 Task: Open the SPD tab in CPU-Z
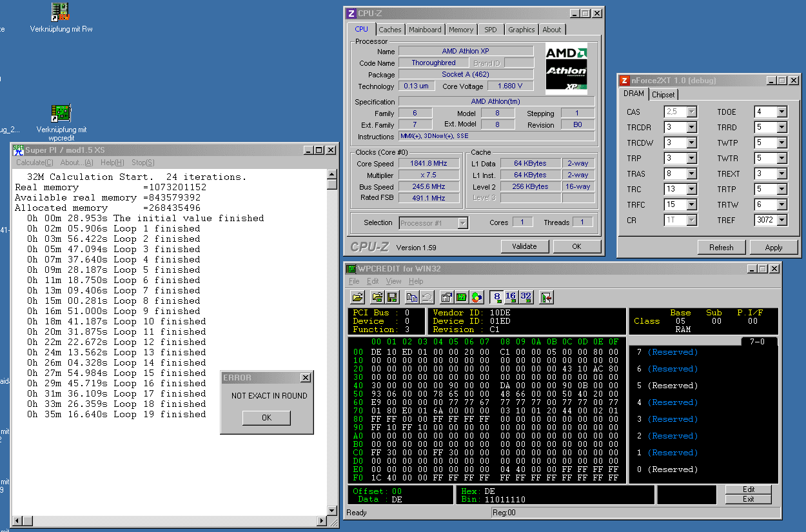point(491,30)
